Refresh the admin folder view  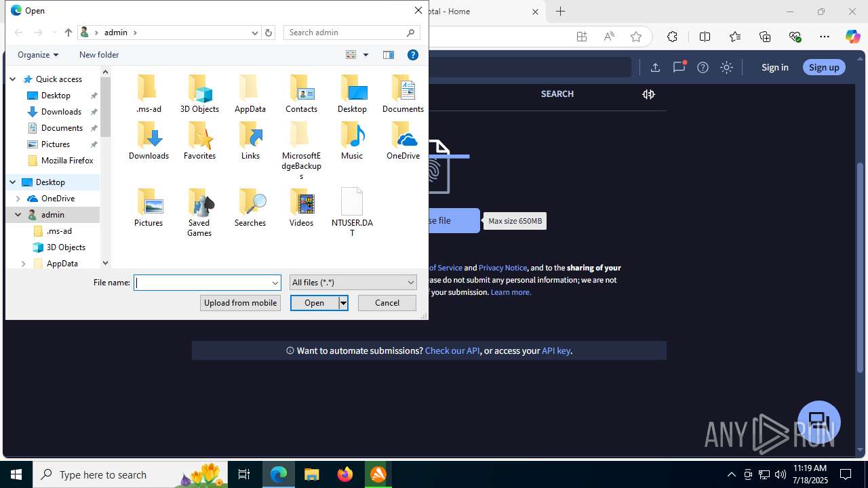269,33
